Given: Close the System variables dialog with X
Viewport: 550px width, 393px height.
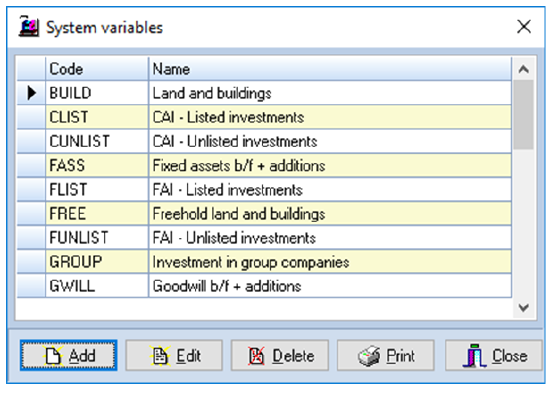Looking at the screenshot, I should tap(524, 26).
